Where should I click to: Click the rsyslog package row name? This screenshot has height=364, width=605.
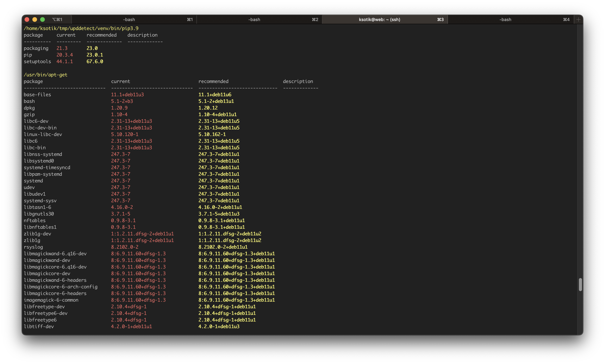(x=33, y=247)
